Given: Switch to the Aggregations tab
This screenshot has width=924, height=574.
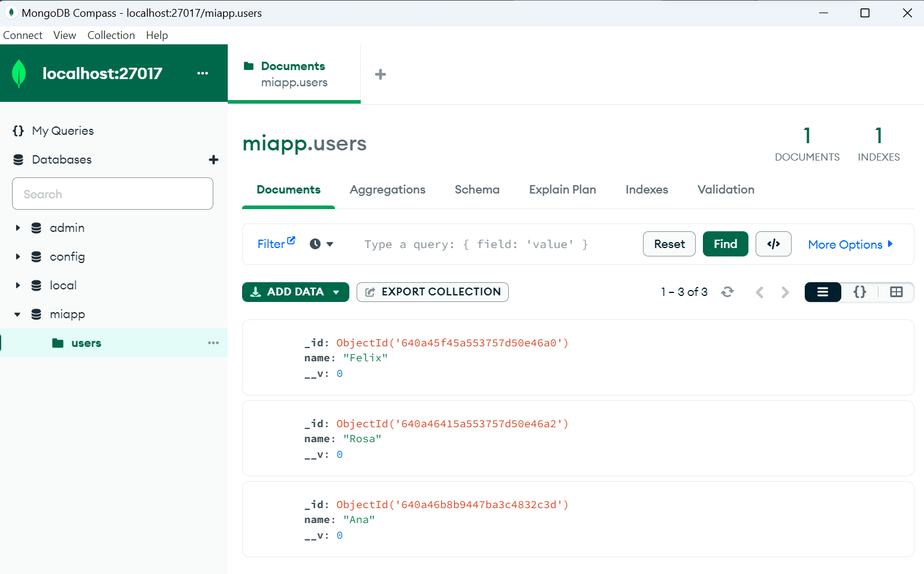Looking at the screenshot, I should 388,189.
